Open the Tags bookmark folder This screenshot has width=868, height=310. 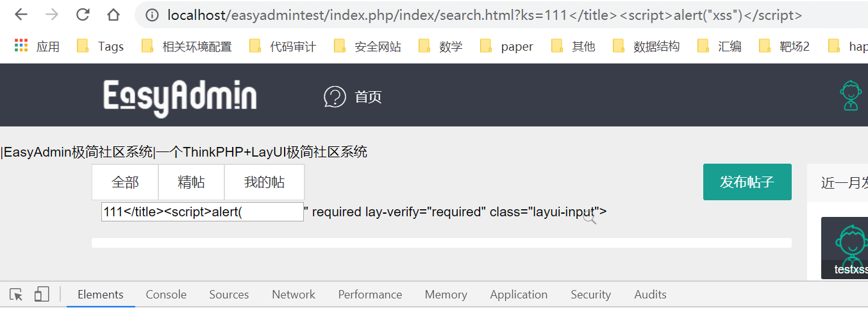[100, 46]
